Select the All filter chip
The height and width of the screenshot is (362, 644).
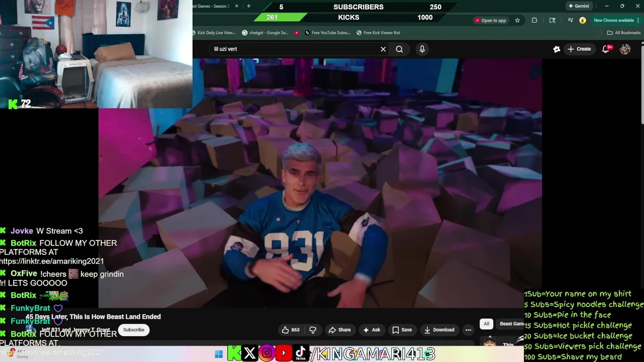pos(487,324)
